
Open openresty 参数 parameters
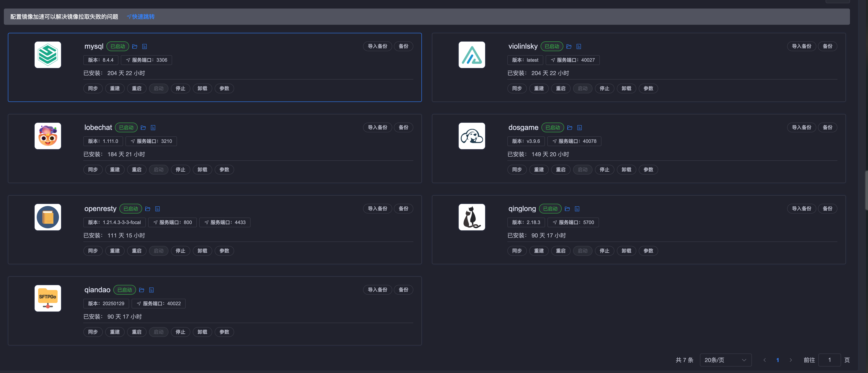(x=224, y=251)
